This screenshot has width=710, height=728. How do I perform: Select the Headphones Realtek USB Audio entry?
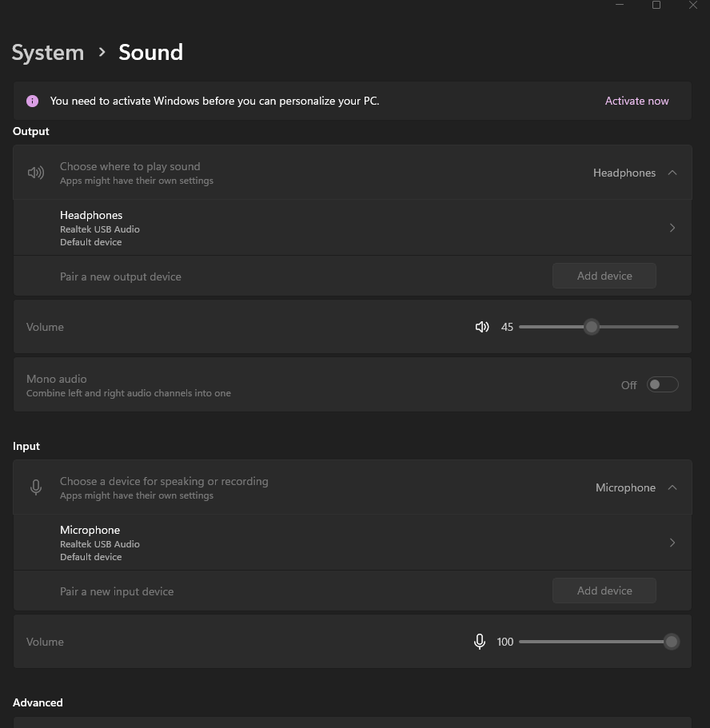320,228
